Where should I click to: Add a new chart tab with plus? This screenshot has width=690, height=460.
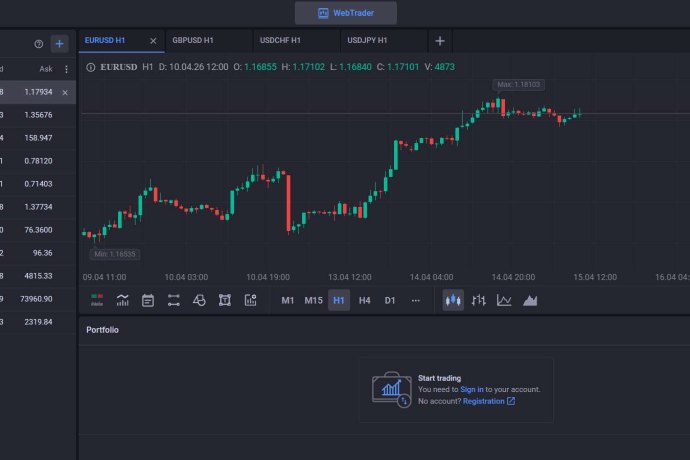pyautogui.click(x=440, y=41)
